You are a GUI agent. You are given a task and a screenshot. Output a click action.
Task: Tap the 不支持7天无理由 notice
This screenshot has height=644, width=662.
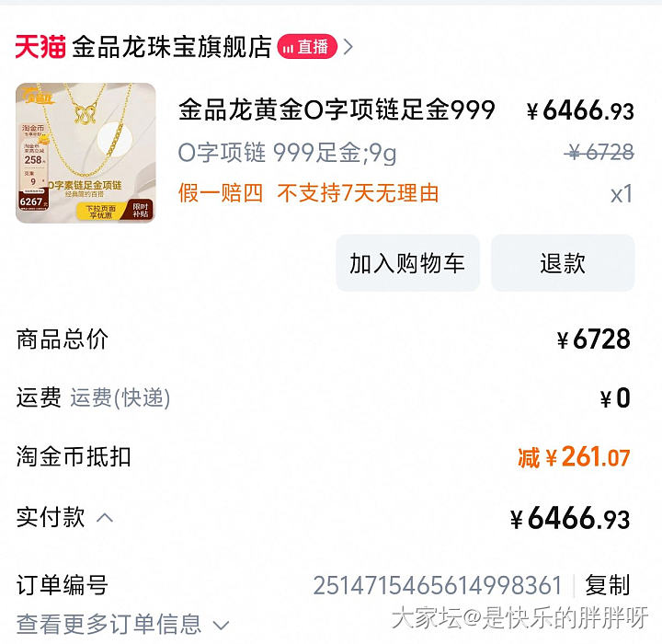click(x=358, y=193)
